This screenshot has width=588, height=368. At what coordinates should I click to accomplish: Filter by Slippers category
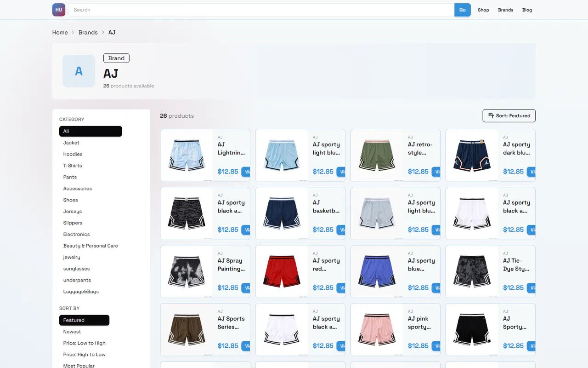73,223
